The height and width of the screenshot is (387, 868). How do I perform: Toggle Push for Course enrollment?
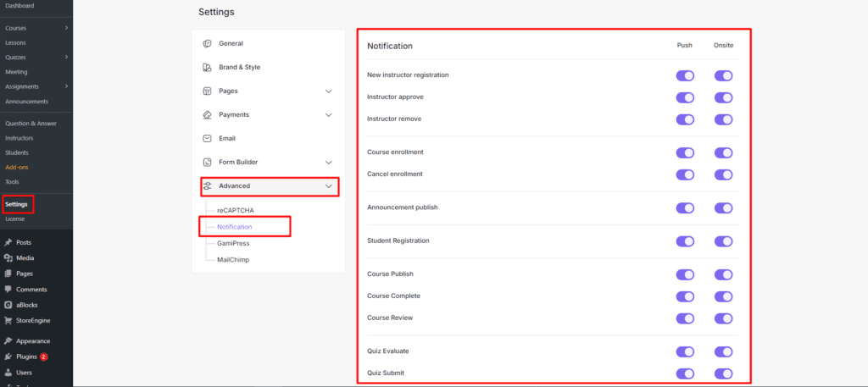coord(685,153)
